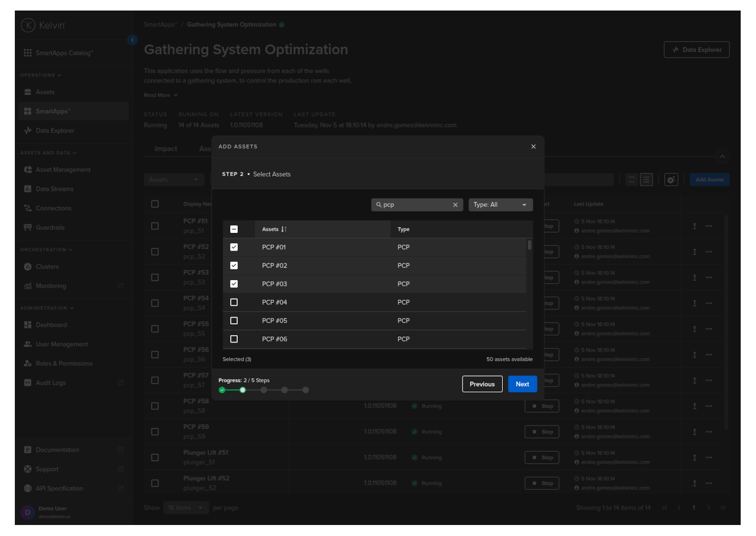This screenshot has height=536, width=756.
Task: Check the PCP #04 asset checkbox
Action: [234, 302]
